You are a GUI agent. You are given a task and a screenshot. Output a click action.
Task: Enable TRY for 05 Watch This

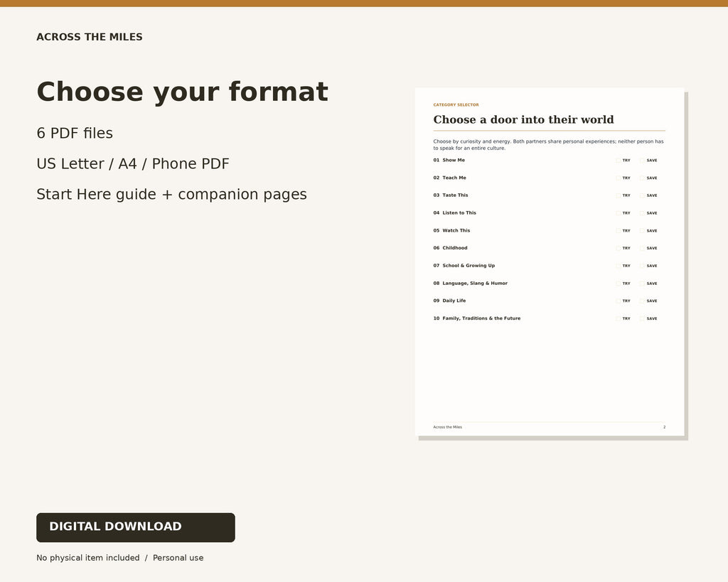click(x=619, y=231)
